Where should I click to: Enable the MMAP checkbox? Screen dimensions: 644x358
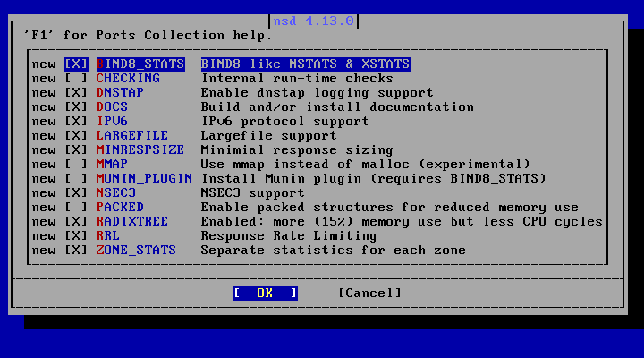pos(76,165)
